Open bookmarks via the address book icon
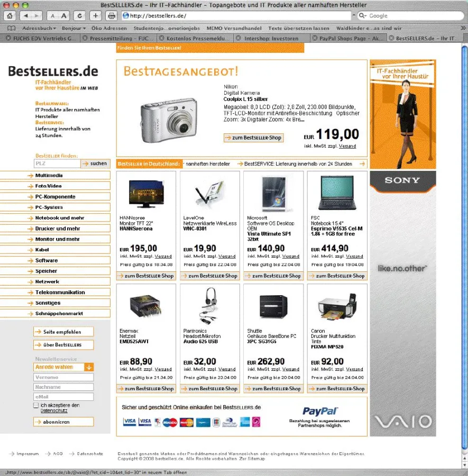 [12, 28]
